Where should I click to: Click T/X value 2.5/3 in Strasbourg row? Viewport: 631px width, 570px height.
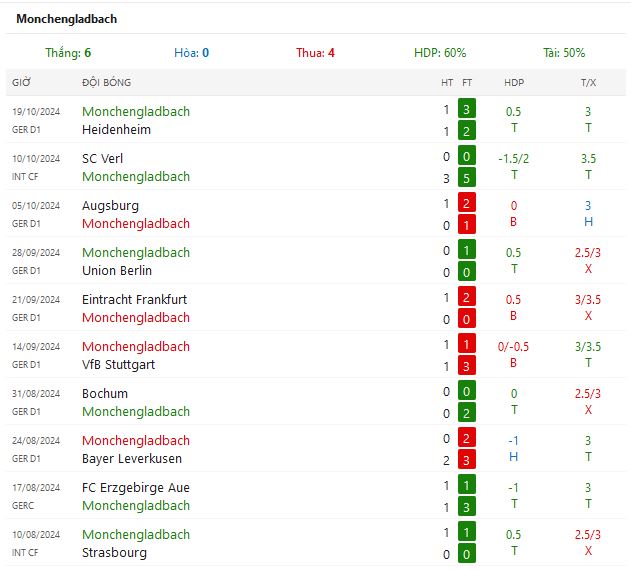pos(588,535)
